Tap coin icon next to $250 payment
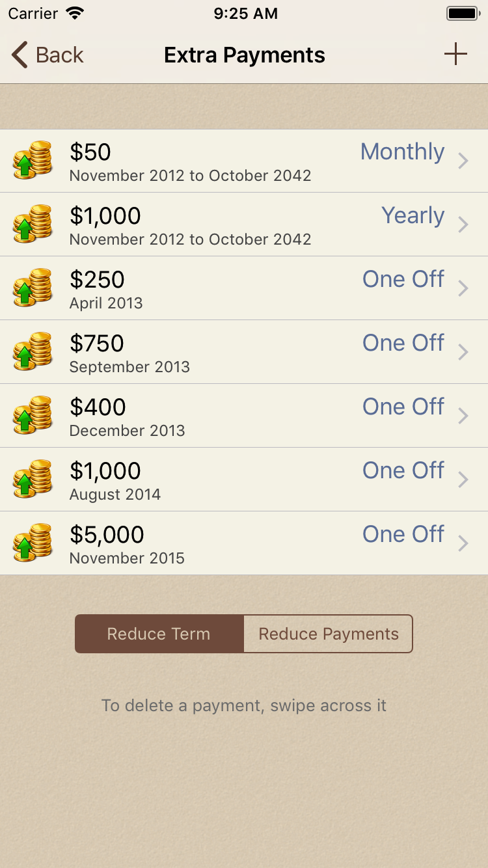488x868 pixels. click(33, 288)
